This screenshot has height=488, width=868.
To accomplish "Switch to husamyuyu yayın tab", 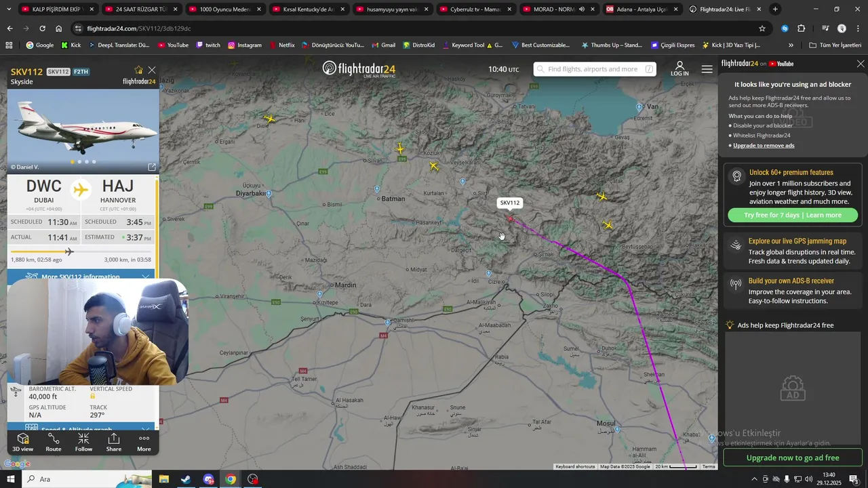I will point(392,9).
